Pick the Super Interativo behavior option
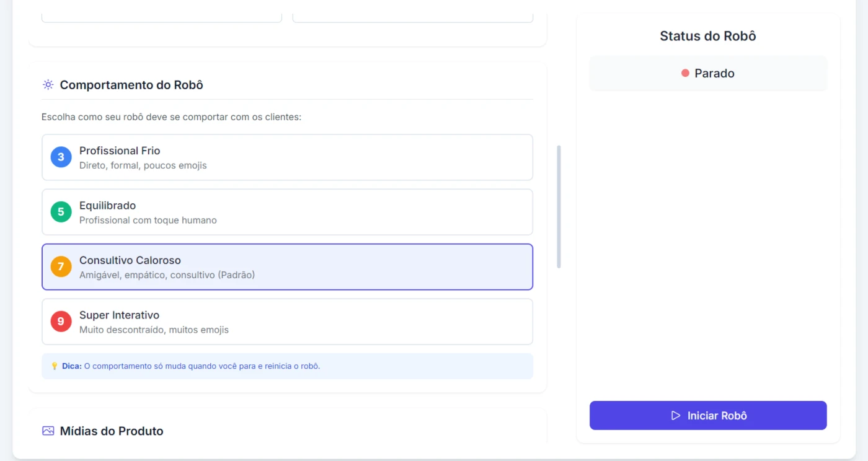The width and height of the screenshot is (868, 461). (x=287, y=322)
